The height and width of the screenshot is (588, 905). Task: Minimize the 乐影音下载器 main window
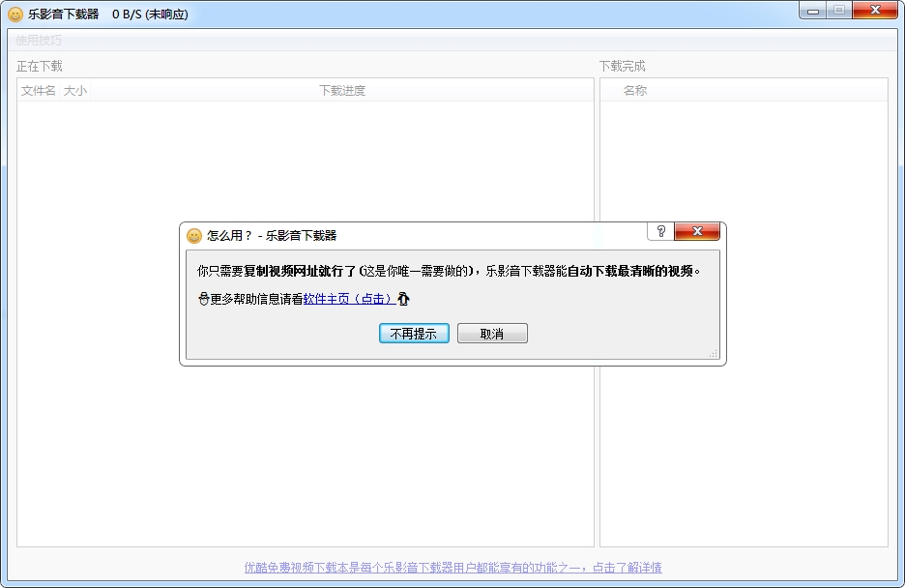[x=812, y=11]
